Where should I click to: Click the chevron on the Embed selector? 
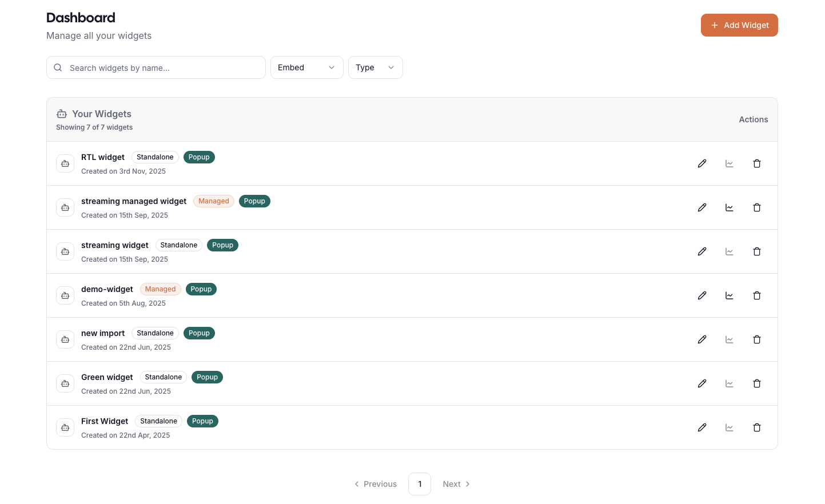[x=332, y=67]
